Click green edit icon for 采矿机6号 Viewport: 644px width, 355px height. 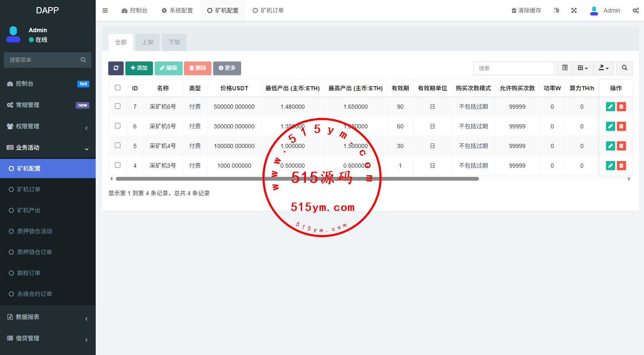click(610, 107)
